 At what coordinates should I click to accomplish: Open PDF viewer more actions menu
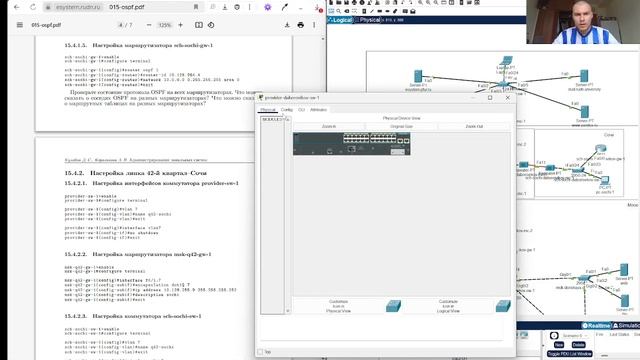[314, 25]
